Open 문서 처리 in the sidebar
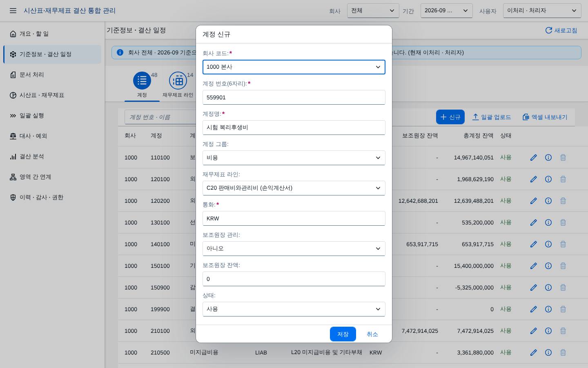 tap(52, 75)
